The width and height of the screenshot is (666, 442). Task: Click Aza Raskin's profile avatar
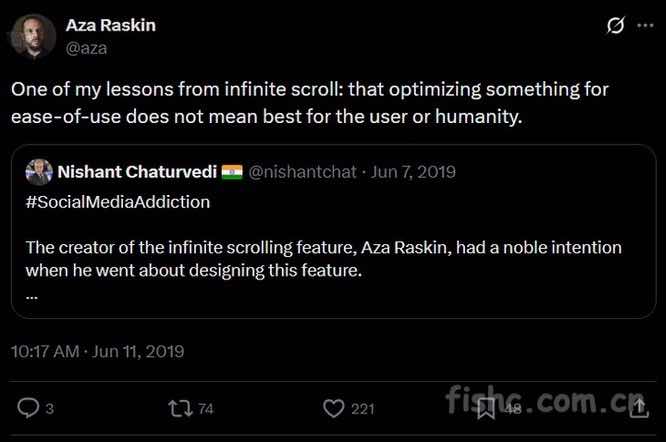click(x=33, y=35)
